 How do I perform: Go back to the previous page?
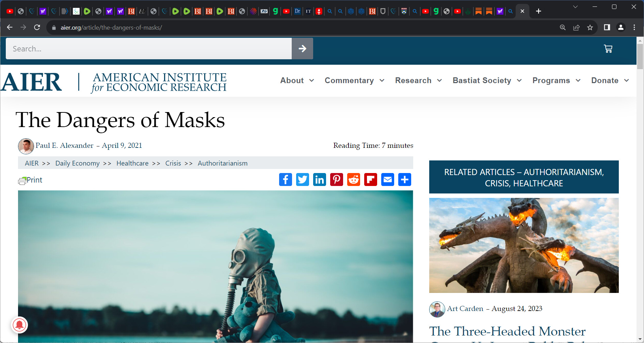(10, 27)
